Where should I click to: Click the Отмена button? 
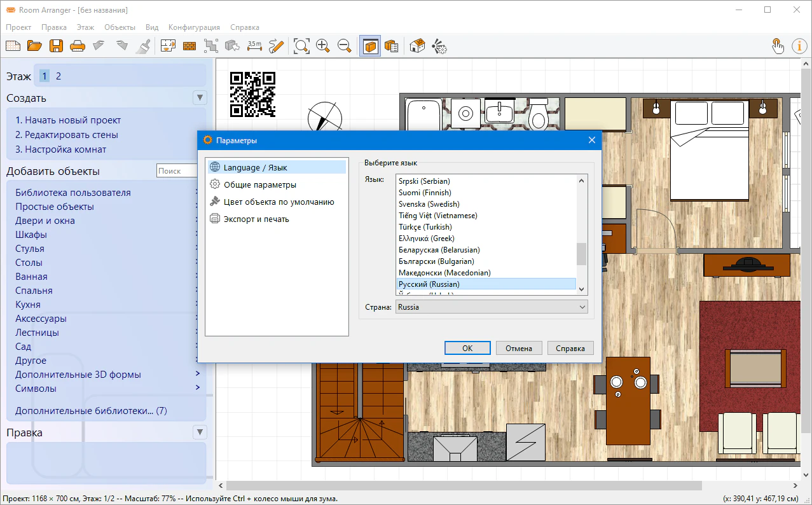coord(518,348)
